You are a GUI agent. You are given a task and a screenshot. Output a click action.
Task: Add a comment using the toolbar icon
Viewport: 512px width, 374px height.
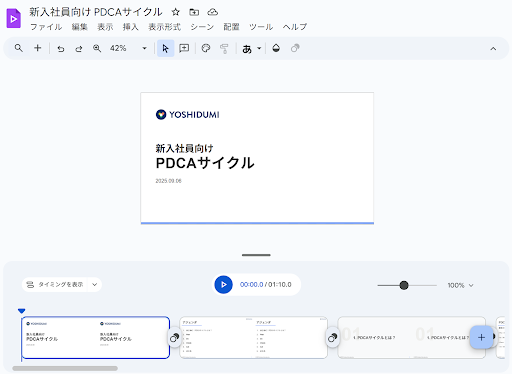[184, 48]
